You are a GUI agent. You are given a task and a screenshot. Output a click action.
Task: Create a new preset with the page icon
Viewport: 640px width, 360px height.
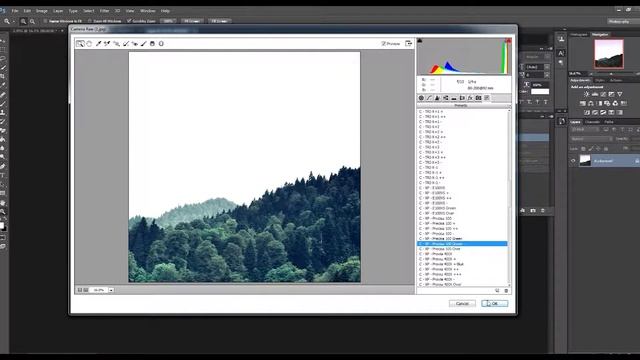(497, 291)
